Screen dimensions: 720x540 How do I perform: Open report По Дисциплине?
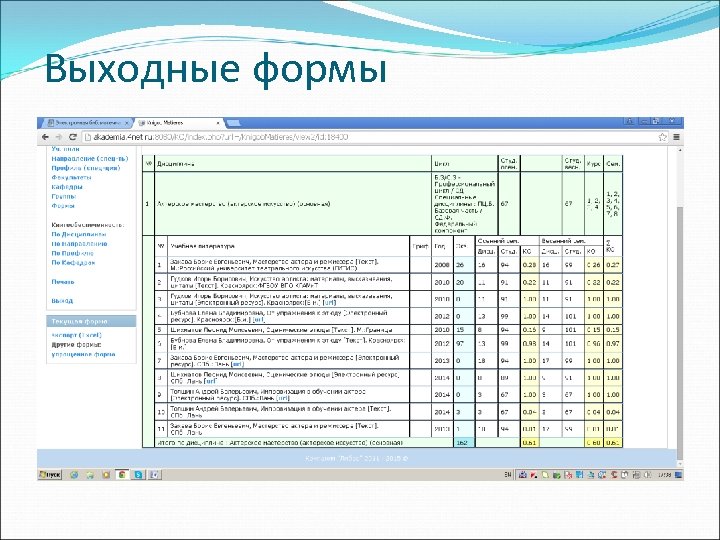pyautogui.click(x=79, y=234)
